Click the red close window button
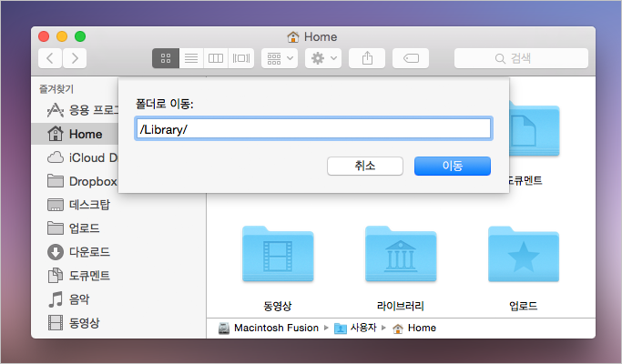 click(x=44, y=36)
